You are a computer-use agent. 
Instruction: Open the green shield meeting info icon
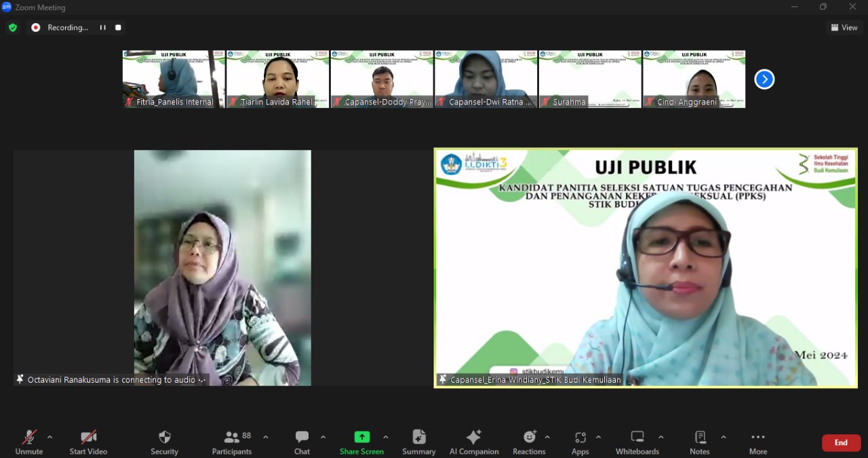coord(13,28)
